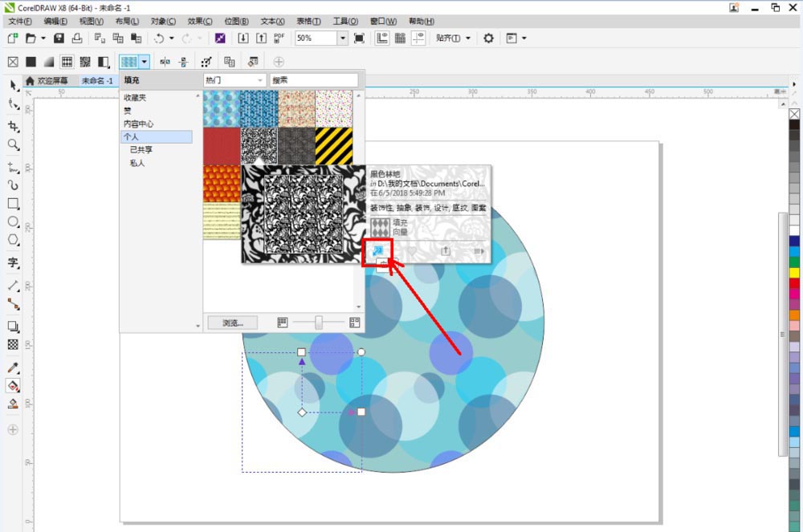Screen dimensions: 803x532
Task: Click the Import icon with down arrow
Action: (243, 39)
